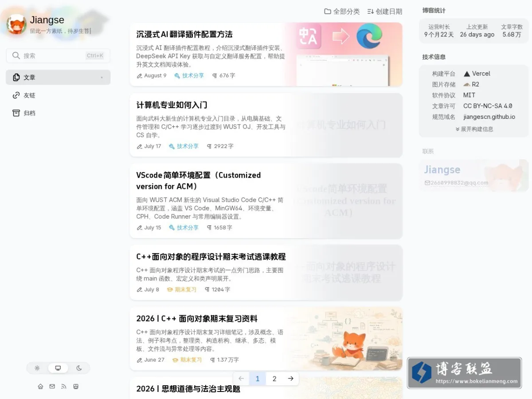The height and width of the screenshot is (399, 532).
Task: Click the Jiangse contact card
Action: (x=474, y=176)
